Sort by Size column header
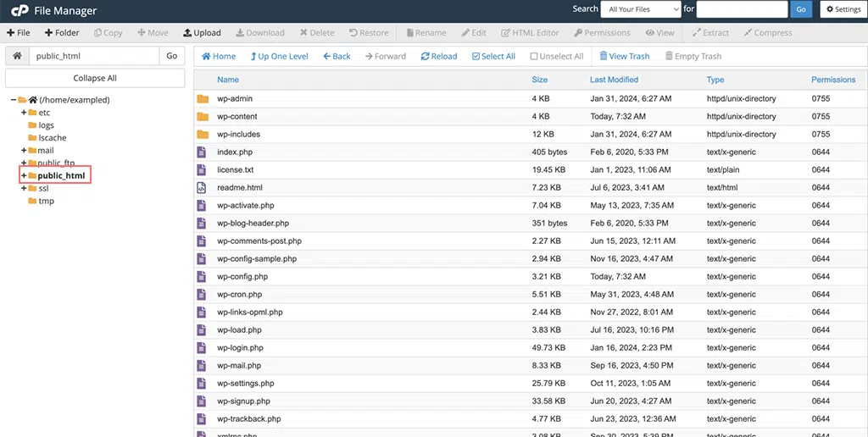868x437 pixels. (x=540, y=80)
